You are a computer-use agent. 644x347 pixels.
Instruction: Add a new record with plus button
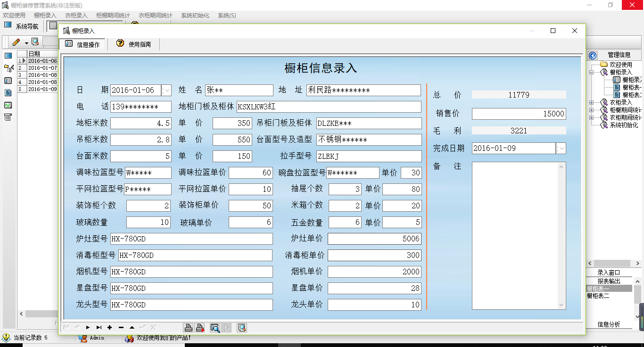coord(110,327)
